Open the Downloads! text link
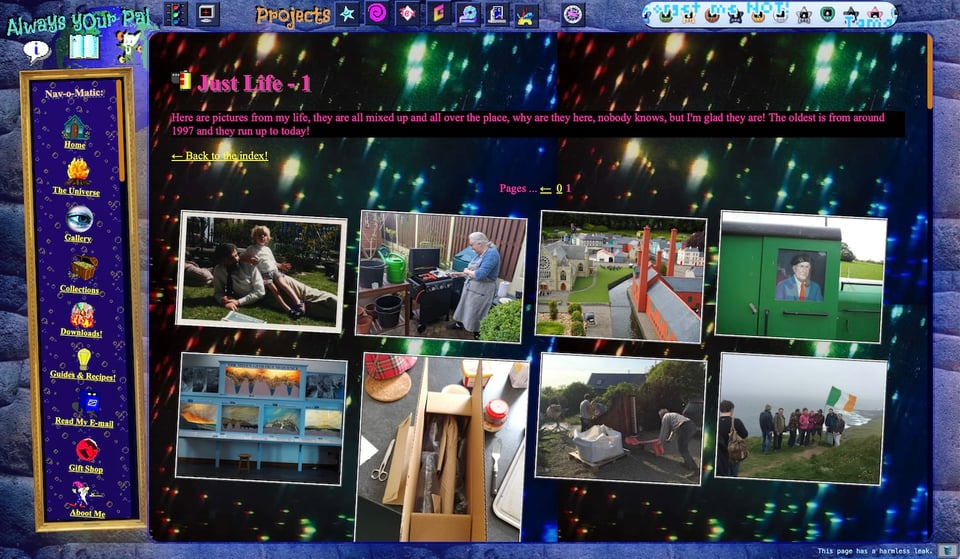 (81, 332)
